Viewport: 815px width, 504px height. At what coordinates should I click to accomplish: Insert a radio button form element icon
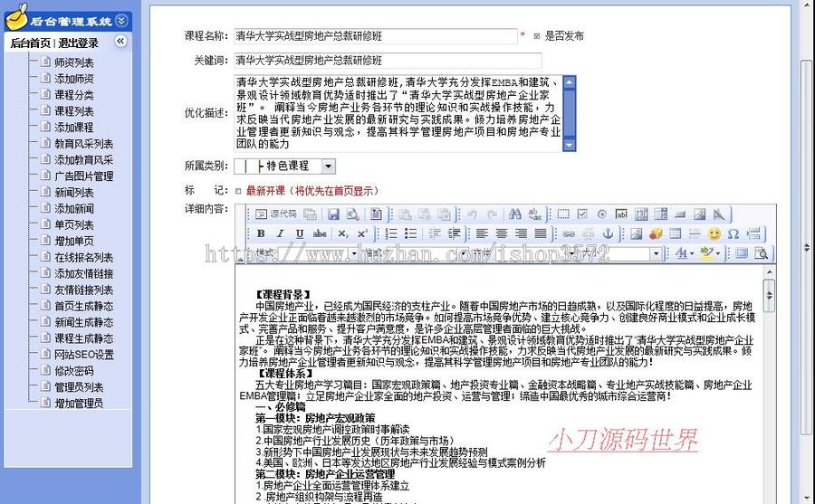click(602, 214)
